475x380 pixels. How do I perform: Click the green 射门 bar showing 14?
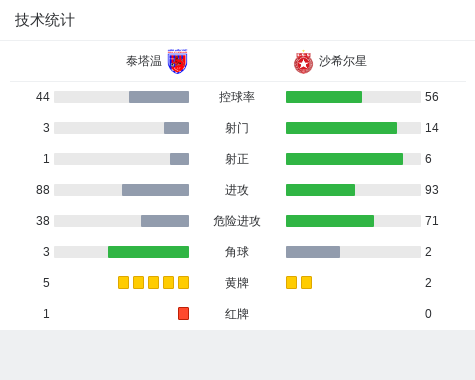[341, 128]
